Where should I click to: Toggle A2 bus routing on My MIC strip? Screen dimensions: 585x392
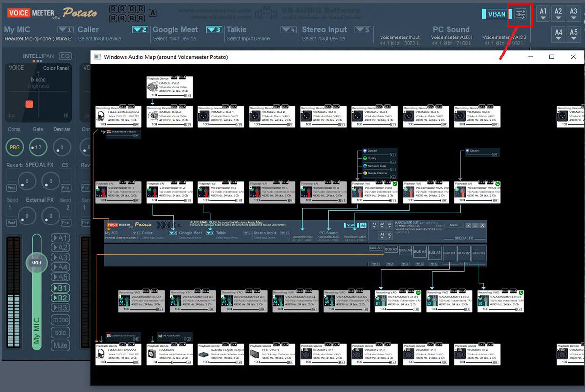pos(60,247)
